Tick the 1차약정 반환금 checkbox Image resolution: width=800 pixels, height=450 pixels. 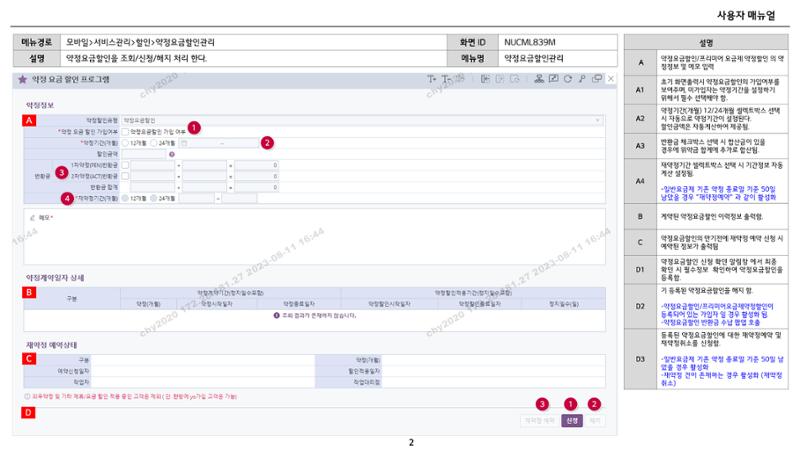125,165
